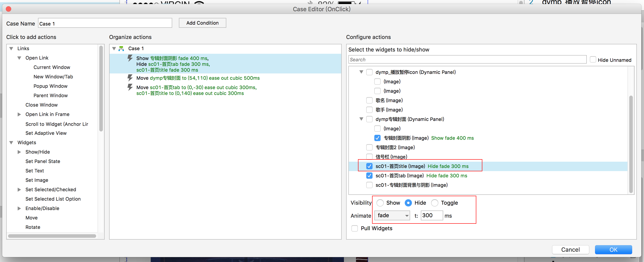
Task: Add the Rotate action
Action: [32, 228]
